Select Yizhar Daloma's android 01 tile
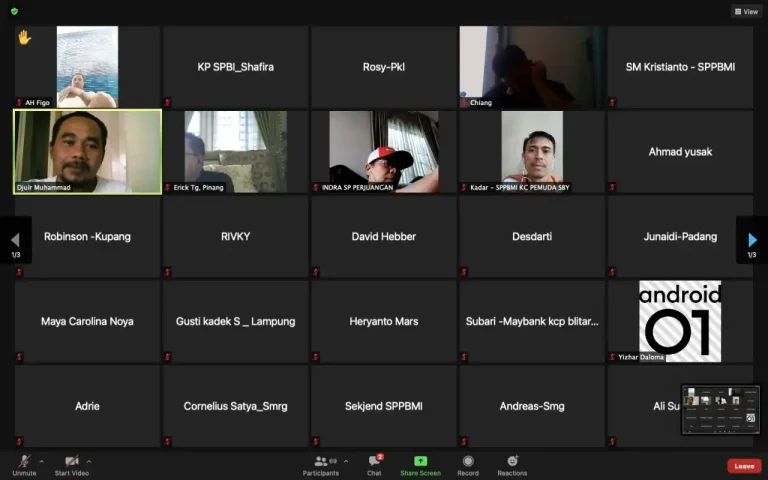 tap(680, 321)
